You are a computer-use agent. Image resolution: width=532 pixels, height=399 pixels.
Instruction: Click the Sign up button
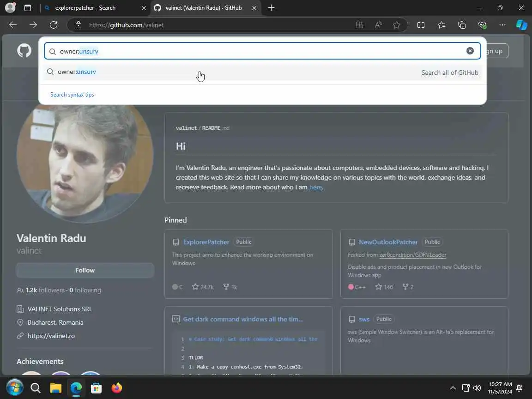tap(497, 51)
